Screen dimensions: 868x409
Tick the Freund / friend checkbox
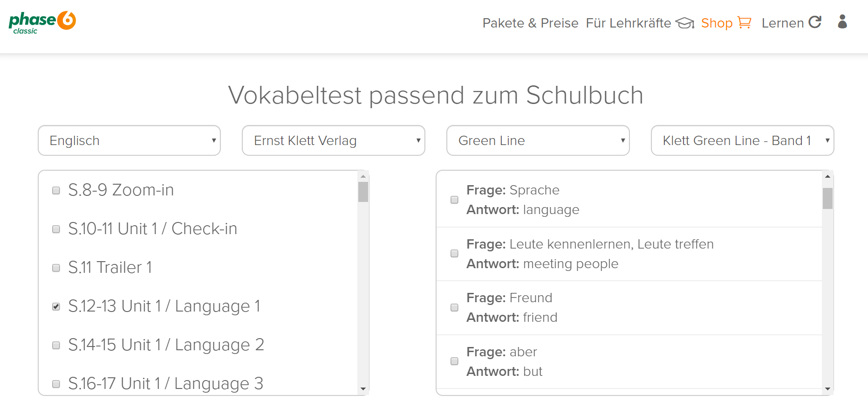[x=454, y=307]
